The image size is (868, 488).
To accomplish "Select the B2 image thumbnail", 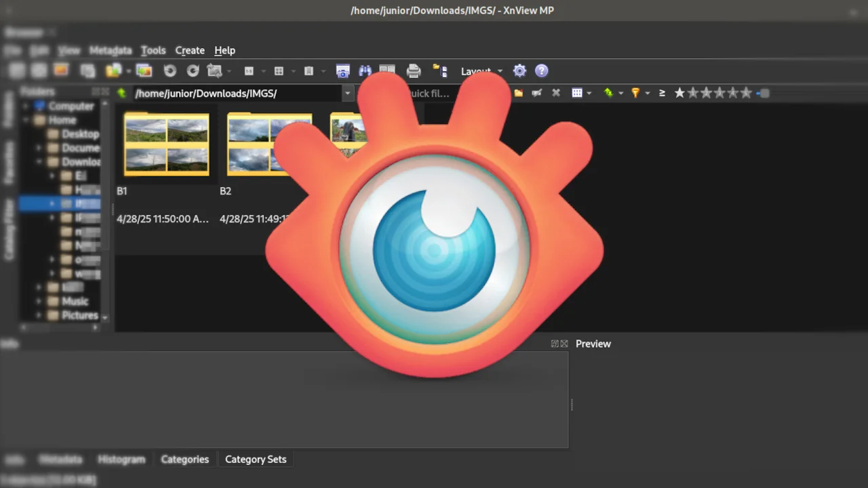I will (269, 144).
